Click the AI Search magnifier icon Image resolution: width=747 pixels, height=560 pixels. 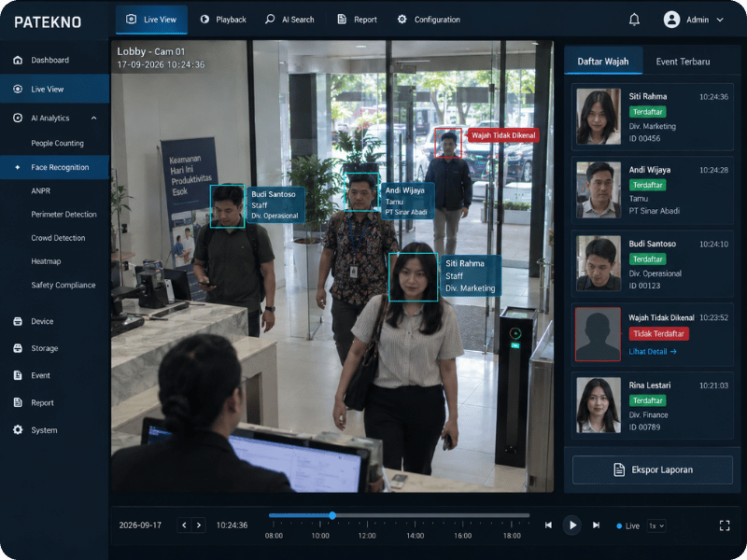[270, 19]
